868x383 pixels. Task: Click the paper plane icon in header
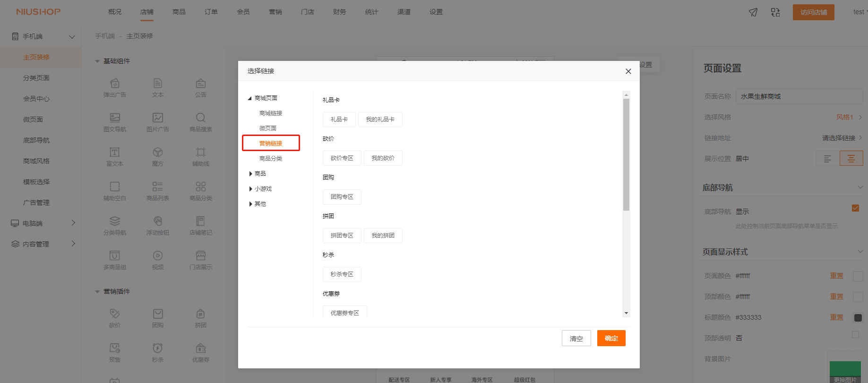[753, 12]
